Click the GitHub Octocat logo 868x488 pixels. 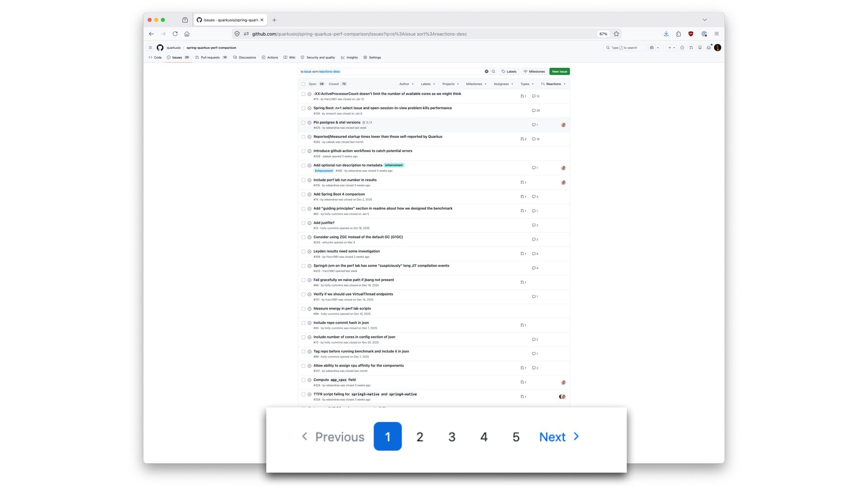[160, 47]
